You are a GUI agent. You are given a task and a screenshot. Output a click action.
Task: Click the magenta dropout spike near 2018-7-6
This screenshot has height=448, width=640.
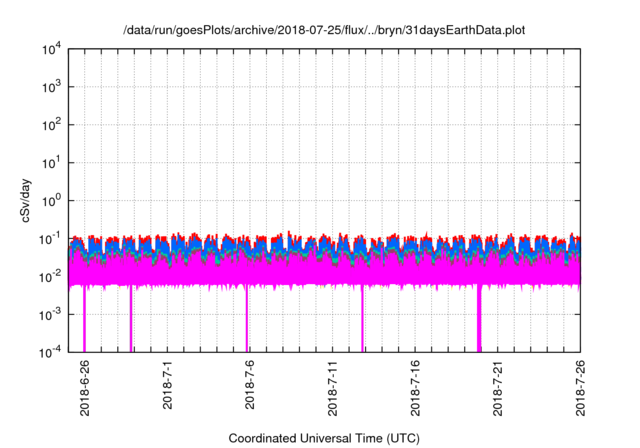click(247, 319)
